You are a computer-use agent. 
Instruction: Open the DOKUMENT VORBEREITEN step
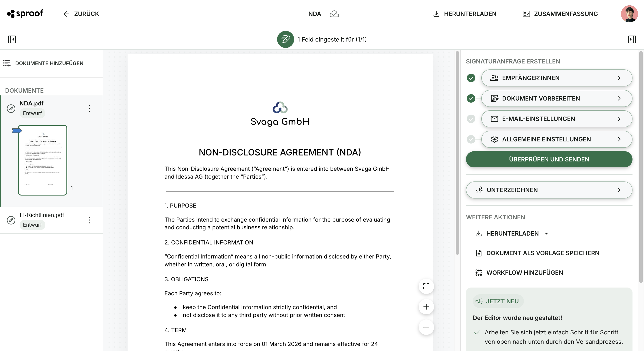[556, 98]
